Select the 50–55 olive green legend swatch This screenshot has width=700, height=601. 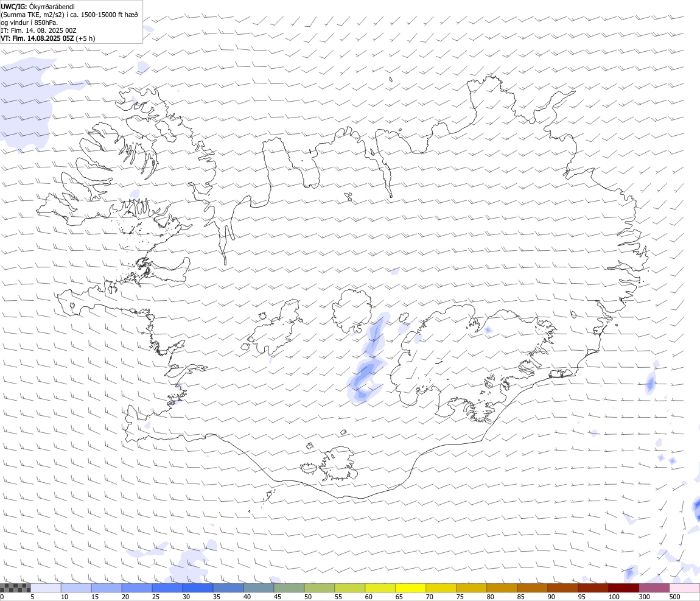coord(320,588)
